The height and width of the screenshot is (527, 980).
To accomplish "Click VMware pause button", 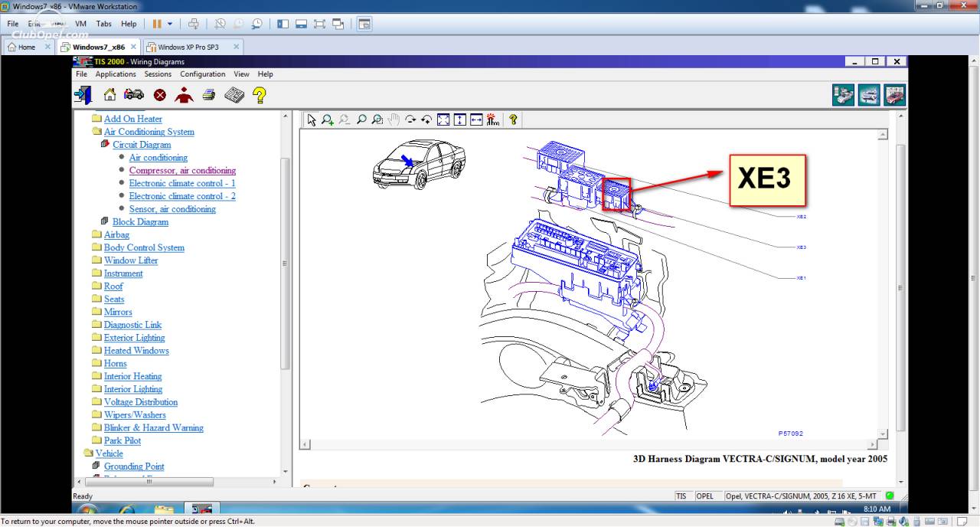I will pos(157,24).
